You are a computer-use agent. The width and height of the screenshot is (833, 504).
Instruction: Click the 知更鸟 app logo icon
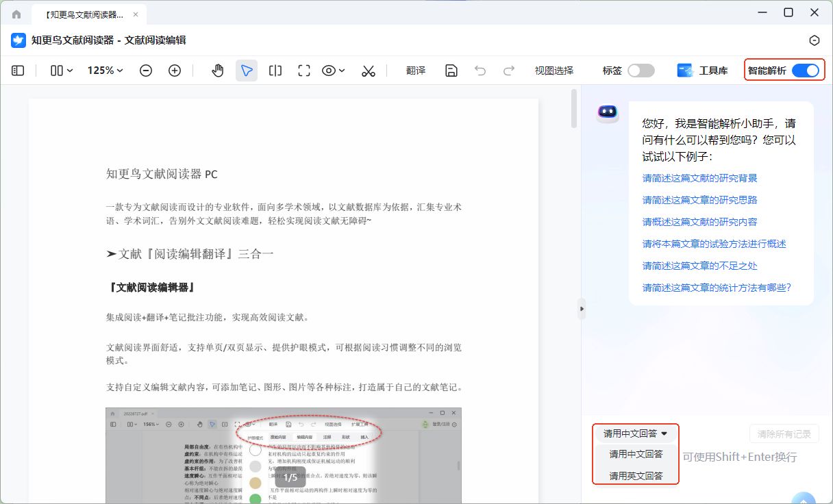pos(18,40)
